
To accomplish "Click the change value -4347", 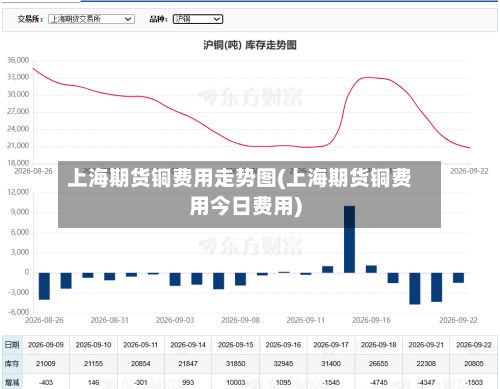I will point(426,382).
